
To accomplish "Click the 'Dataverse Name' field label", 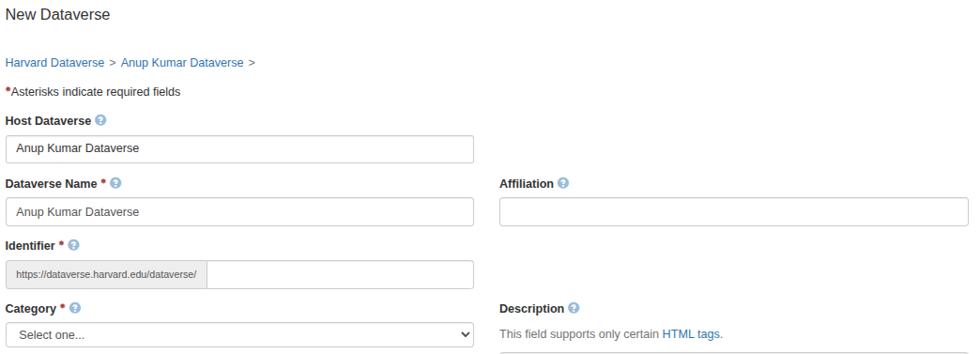I will click(52, 184).
